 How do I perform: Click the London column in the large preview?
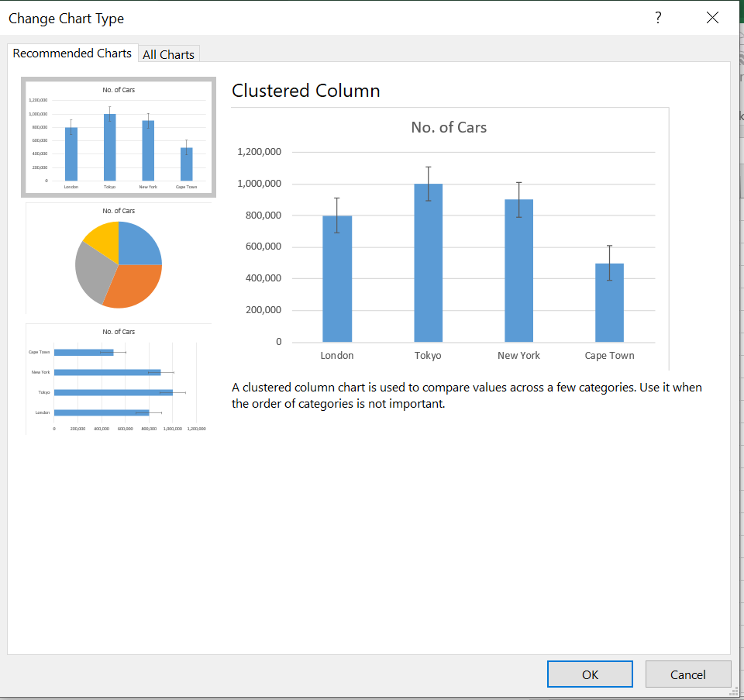pyautogui.click(x=337, y=279)
